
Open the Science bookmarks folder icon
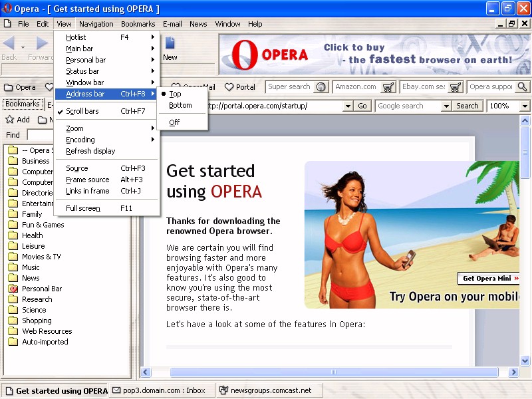(x=13, y=310)
